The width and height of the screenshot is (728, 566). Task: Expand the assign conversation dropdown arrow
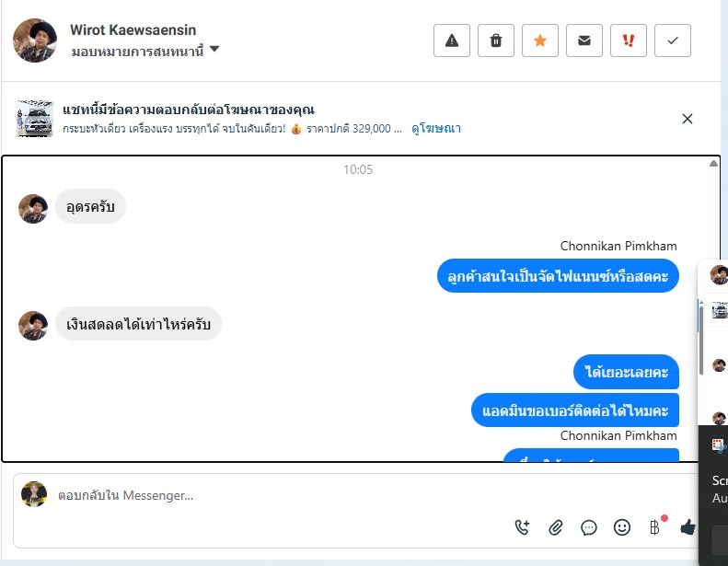point(214,49)
